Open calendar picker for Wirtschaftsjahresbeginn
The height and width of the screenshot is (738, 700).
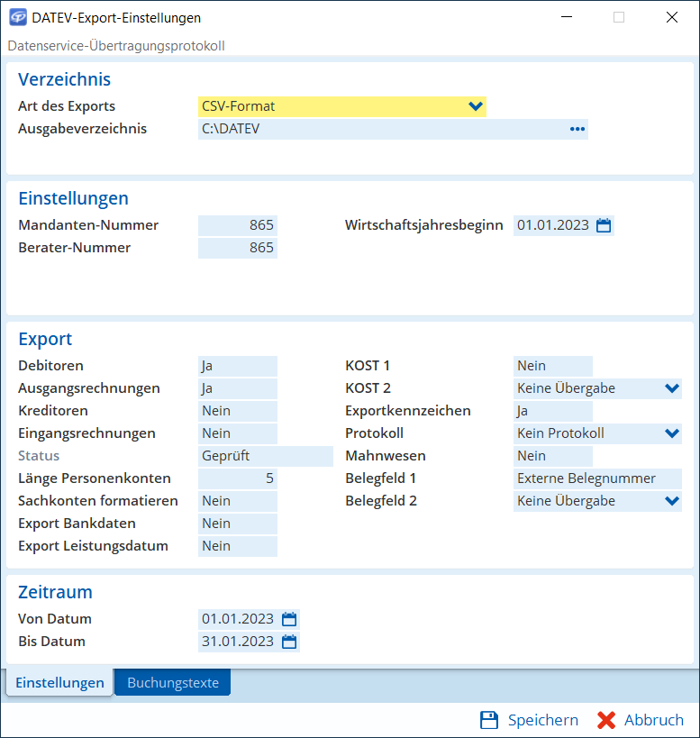604,225
